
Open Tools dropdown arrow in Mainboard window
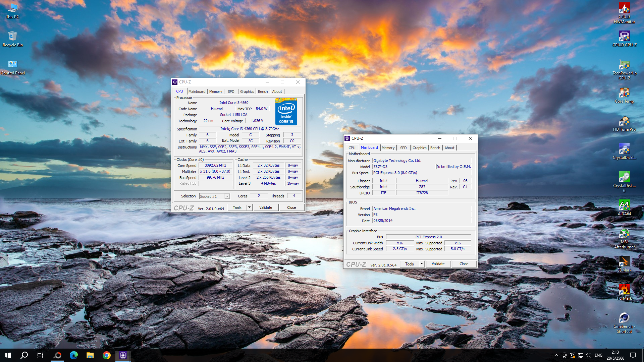point(422,264)
